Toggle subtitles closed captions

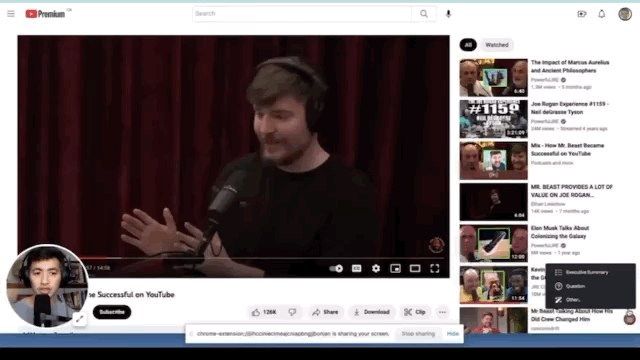tap(356, 268)
